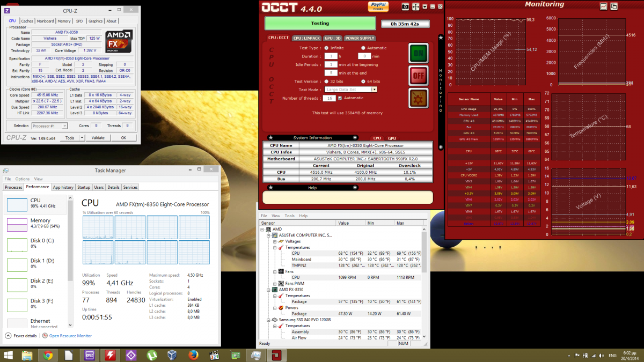The image size is (644, 362).
Task: Open the SPD tab in CPU-Z
Action: coord(79,21)
